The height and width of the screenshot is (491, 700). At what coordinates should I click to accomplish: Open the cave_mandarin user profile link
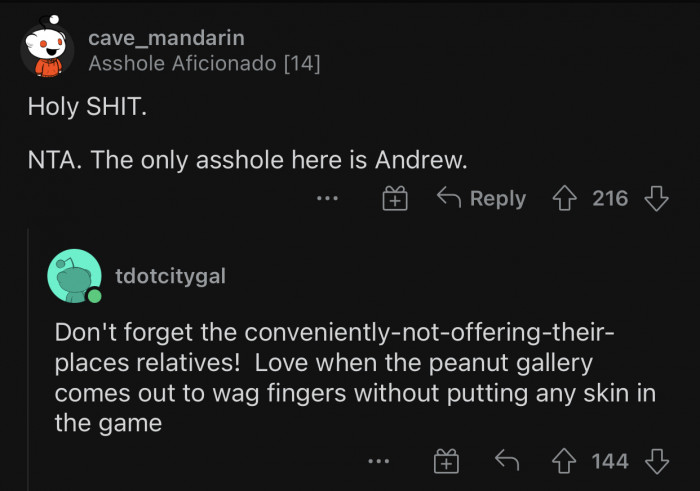click(x=166, y=38)
